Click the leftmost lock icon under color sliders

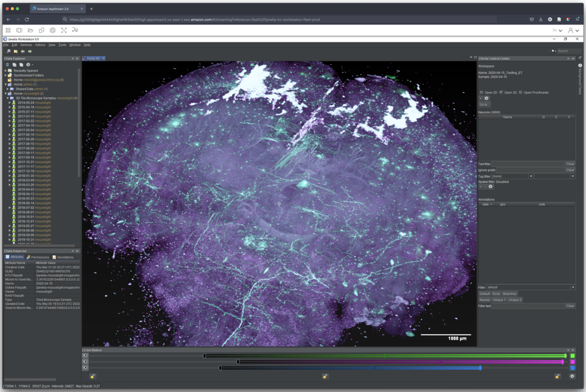click(x=92, y=377)
